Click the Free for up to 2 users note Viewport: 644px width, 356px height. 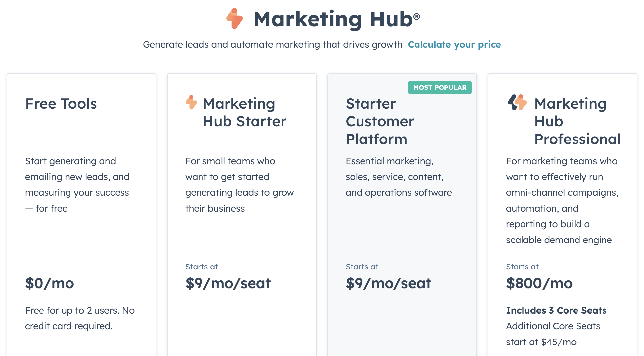(x=80, y=318)
